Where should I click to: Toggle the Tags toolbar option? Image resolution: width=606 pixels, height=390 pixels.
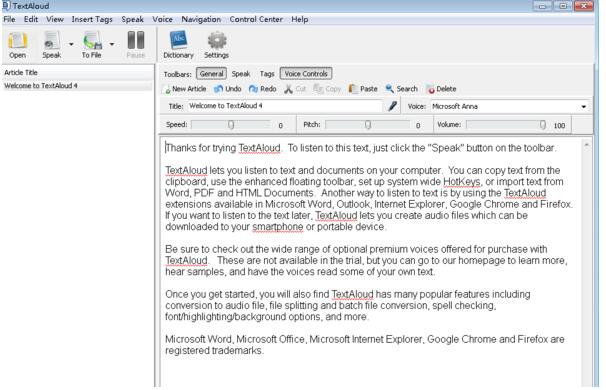(x=267, y=73)
